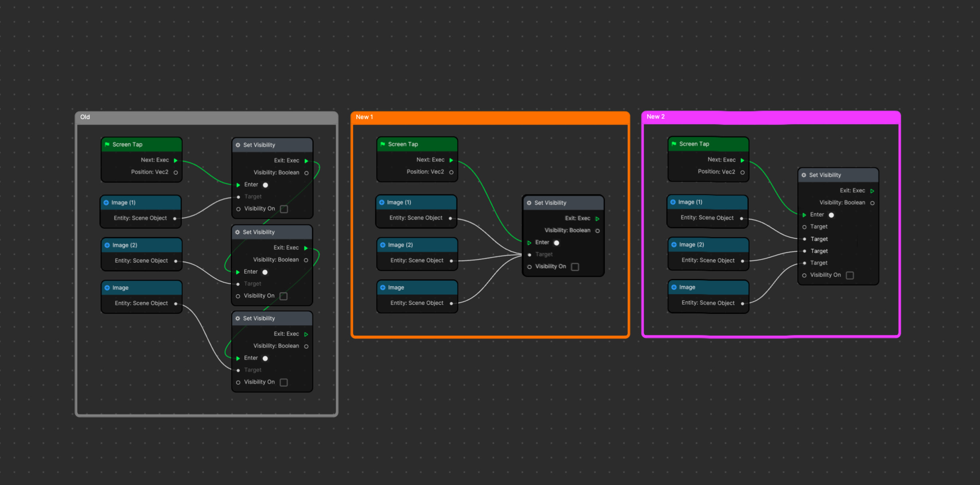
Task: Click the gear icon on New 1's Set Visibility node
Action: [529, 203]
